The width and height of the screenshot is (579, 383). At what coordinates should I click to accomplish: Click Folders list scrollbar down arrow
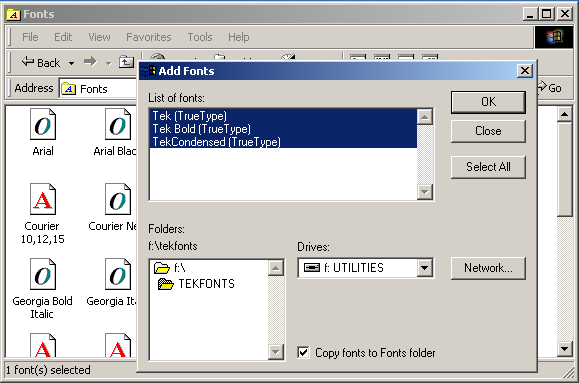coord(275,351)
